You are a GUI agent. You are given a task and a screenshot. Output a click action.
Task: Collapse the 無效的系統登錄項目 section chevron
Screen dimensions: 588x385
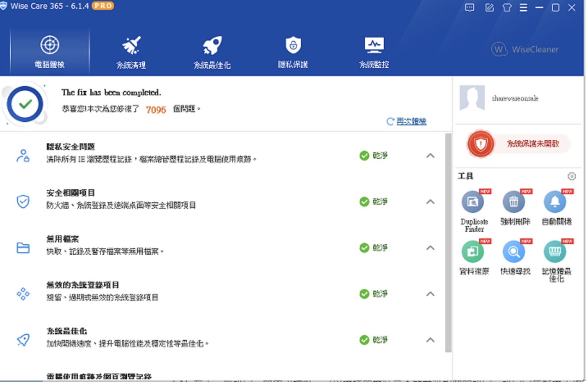(430, 294)
